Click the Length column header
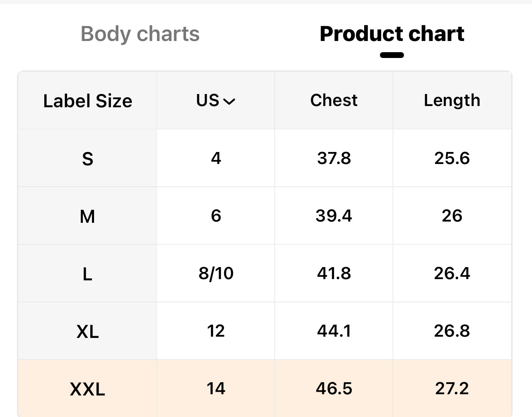This screenshot has width=532, height=417. pos(452,101)
